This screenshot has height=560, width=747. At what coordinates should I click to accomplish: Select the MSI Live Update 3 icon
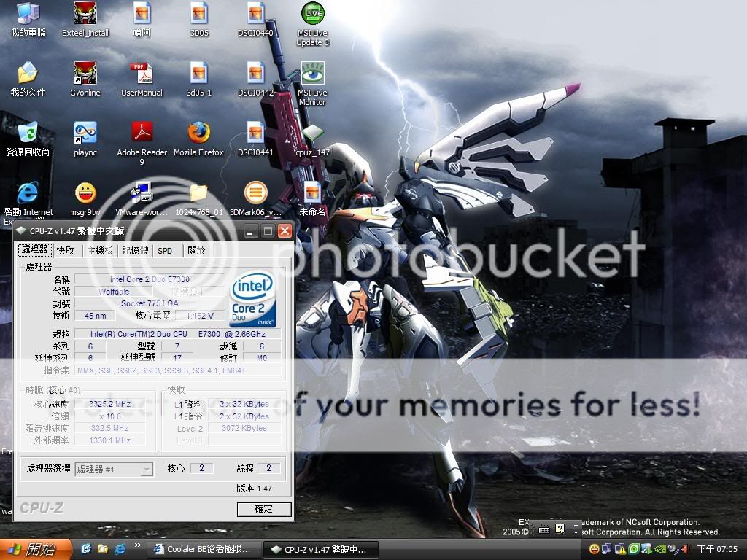point(312,24)
